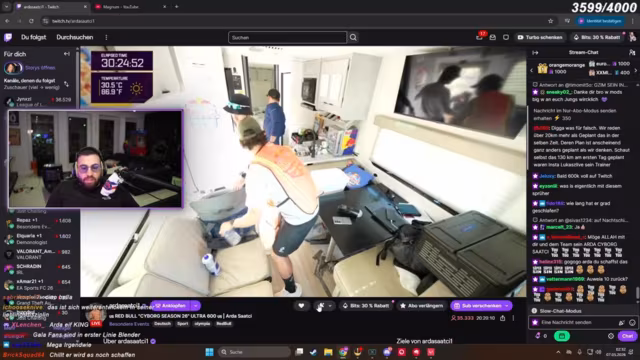640x360 pixels.
Task: Click the Turbo schenken button
Action: point(540,38)
